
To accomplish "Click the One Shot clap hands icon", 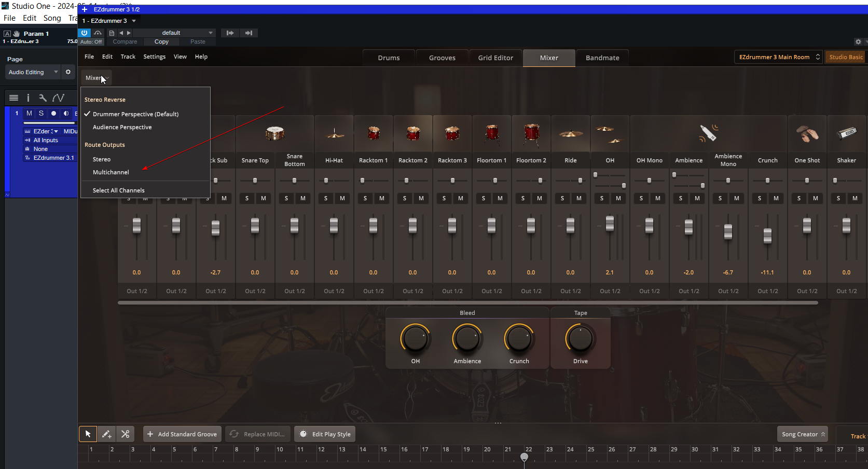I will (807, 134).
